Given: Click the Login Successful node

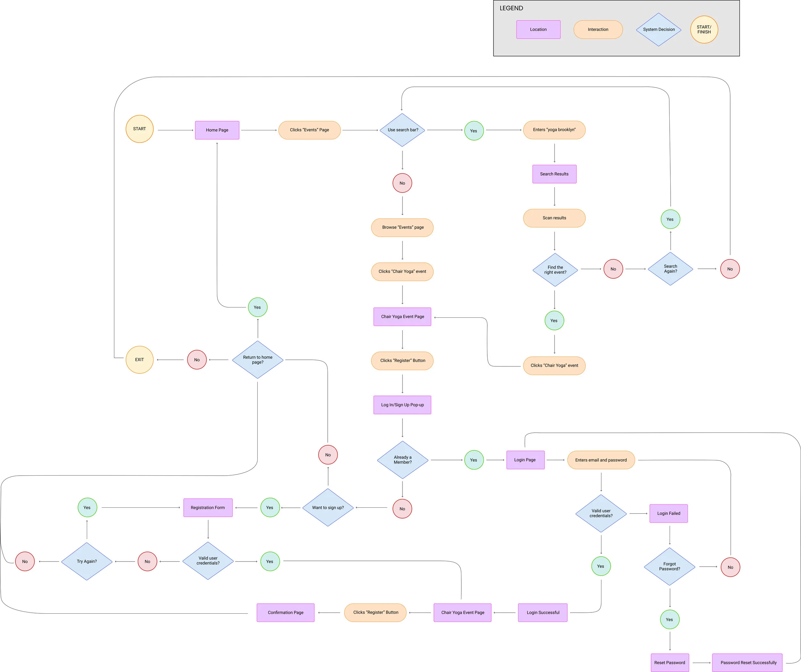Looking at the screenshot, I should pyautogui.click(x=542, y=612).
